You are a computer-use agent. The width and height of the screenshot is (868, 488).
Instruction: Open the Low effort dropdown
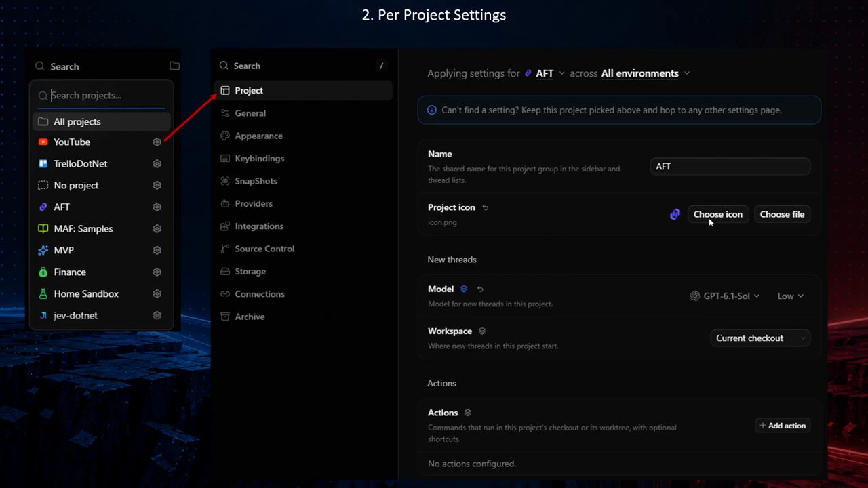tap(790, 296)
